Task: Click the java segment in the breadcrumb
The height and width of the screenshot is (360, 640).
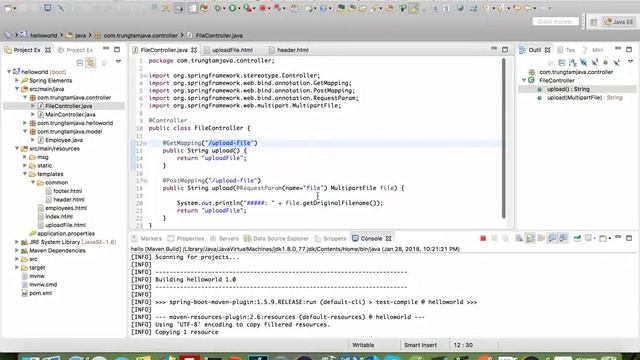Action: pyautogui.click(x=80, y=36)
